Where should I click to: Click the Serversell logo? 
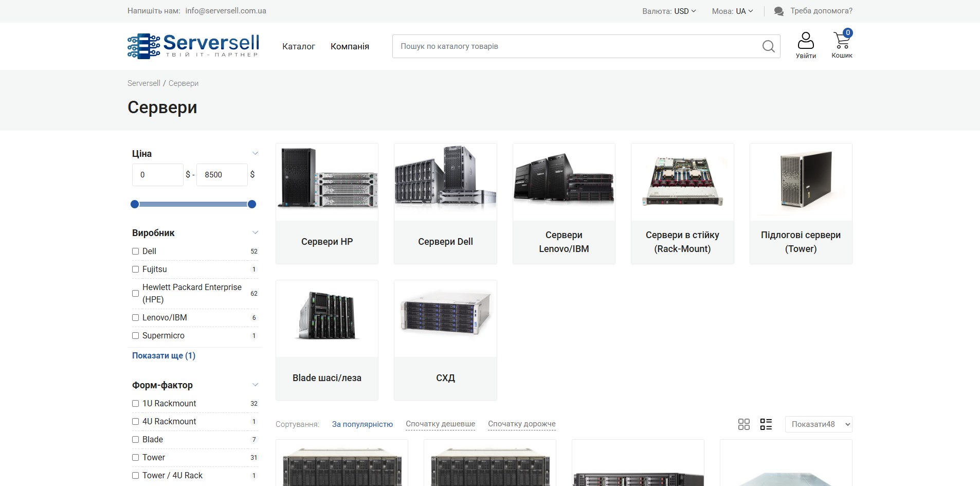(193, 46)
